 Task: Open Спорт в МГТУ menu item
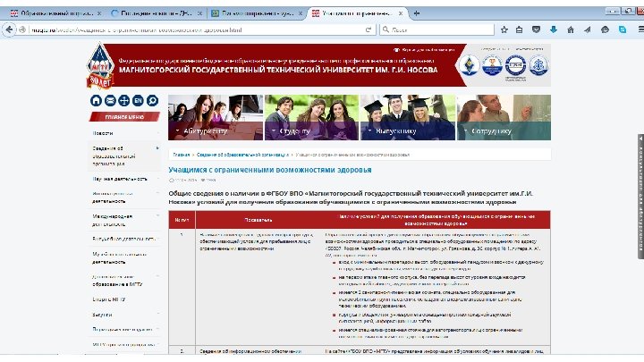(109, 299)
